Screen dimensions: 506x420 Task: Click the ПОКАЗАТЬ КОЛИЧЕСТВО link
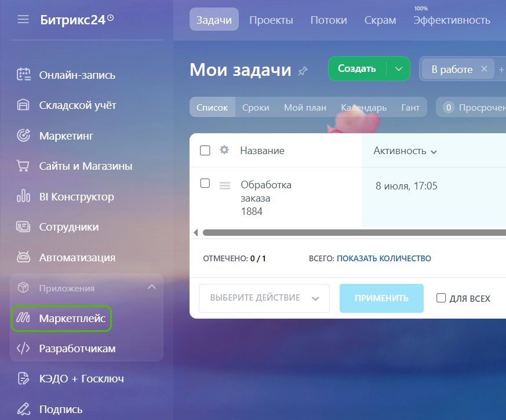[x=384, y=258]
